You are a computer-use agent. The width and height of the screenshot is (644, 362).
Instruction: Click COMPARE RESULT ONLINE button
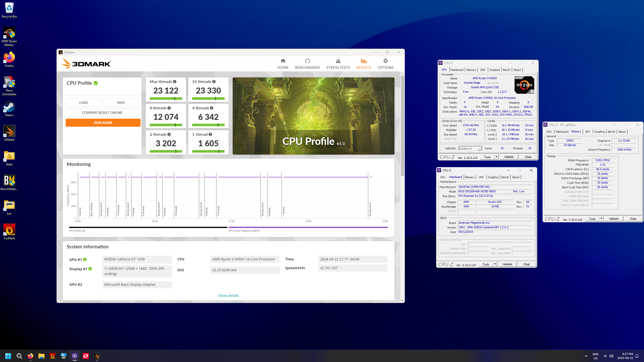pyautogui.click(x=102, y=113)
